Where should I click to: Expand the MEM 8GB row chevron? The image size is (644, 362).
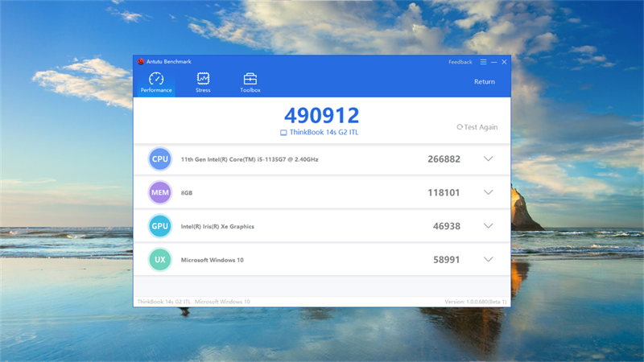pyautogui.click(x=488, y=193)
